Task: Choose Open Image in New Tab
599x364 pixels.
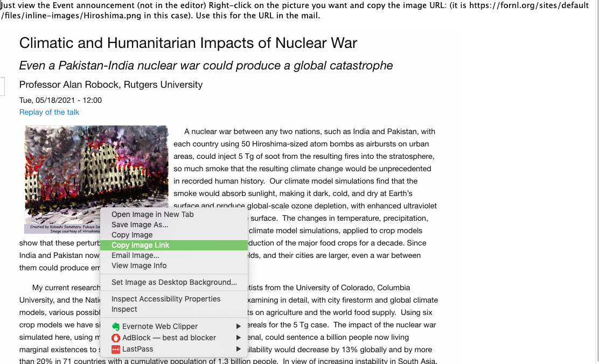Action: click(x=152, y=214)
